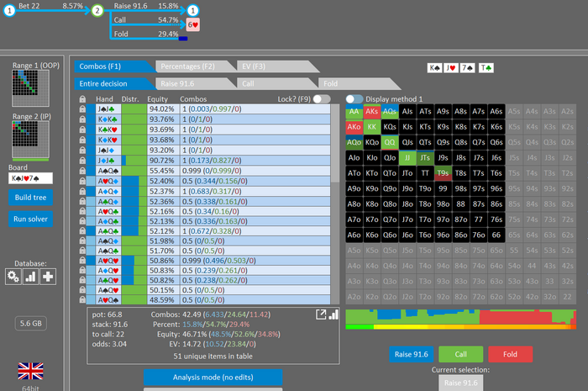The width and height of the screenshot is (588, 391).
Task: Click the red Fold button
Action: [510, 354]
